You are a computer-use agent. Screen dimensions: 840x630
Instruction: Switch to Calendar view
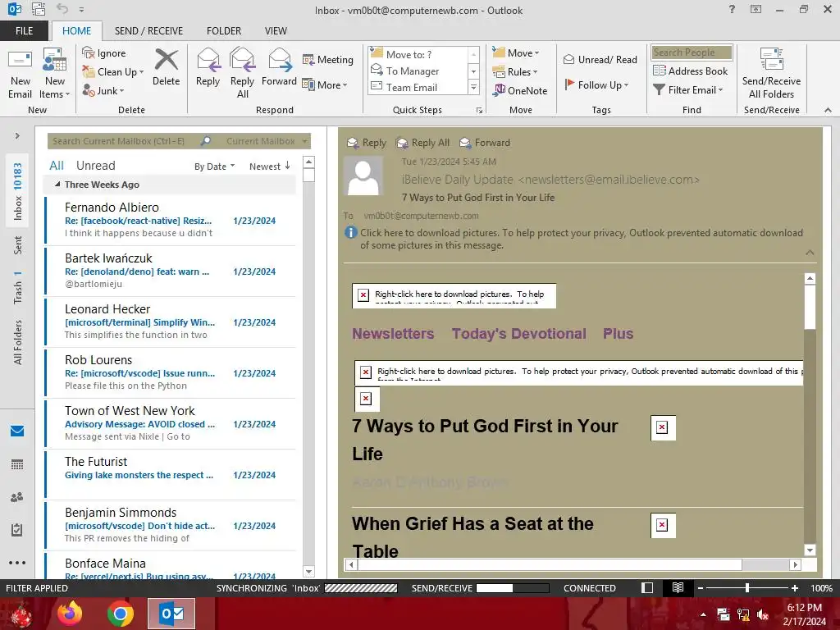17,464
